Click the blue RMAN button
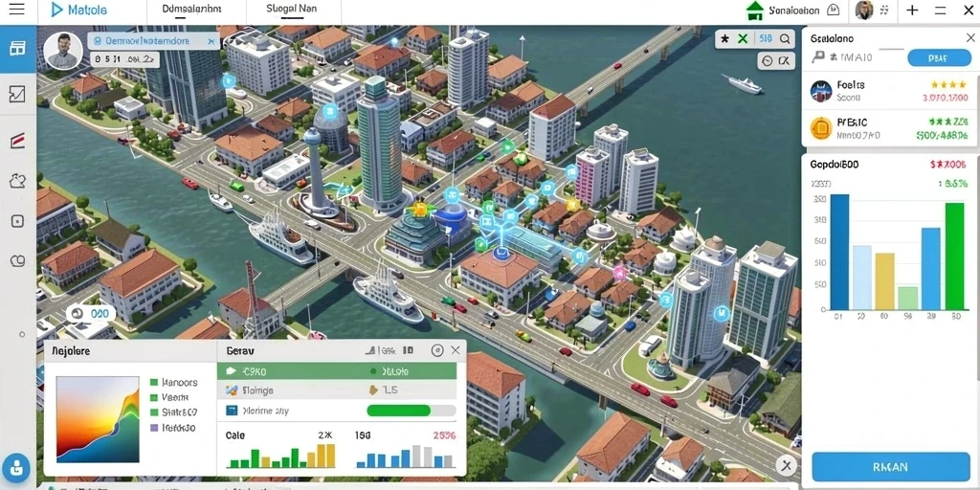The width and height of the screenshot is (980, 490). [891, 467]
